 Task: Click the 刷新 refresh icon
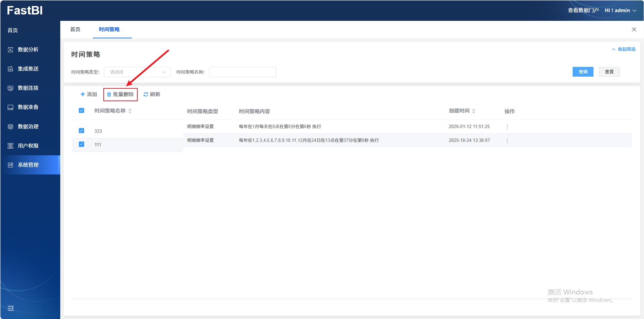(146, 94)
